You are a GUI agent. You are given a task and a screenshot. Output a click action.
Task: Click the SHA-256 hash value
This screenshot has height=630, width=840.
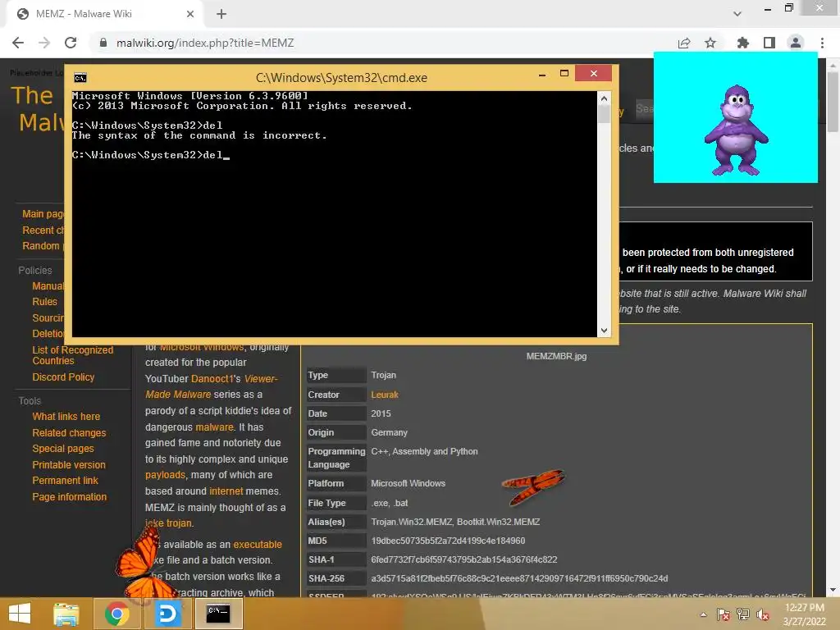click(x=519, y=578)
